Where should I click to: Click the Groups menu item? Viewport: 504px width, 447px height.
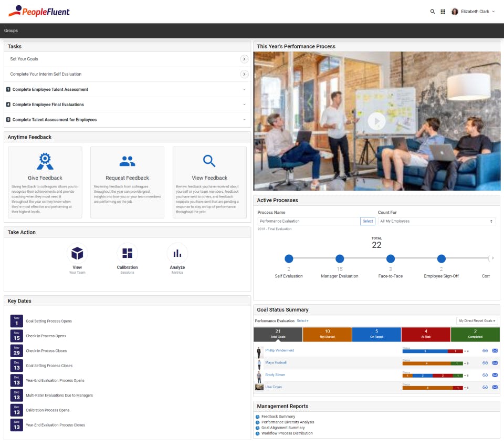tap(10, 30)
